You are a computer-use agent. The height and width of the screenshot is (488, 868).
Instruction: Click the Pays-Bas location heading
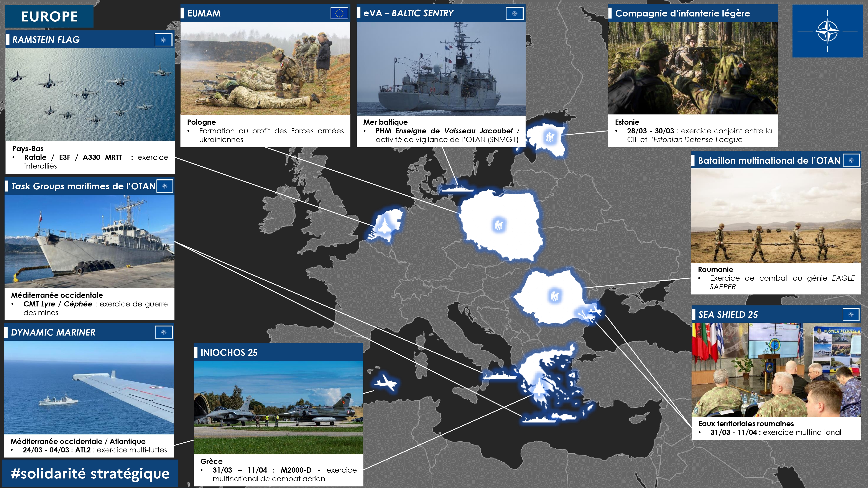(x=28, y=149)
